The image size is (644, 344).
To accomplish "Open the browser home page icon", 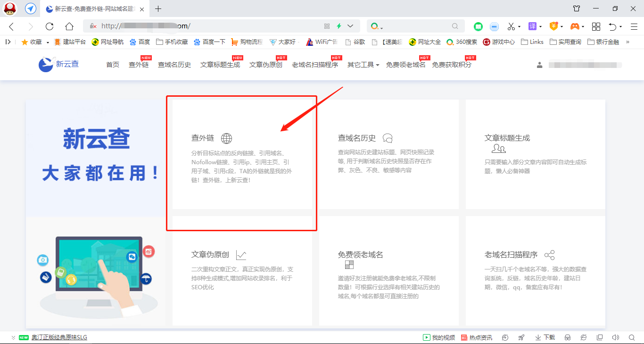I will [x=69, y=26].
